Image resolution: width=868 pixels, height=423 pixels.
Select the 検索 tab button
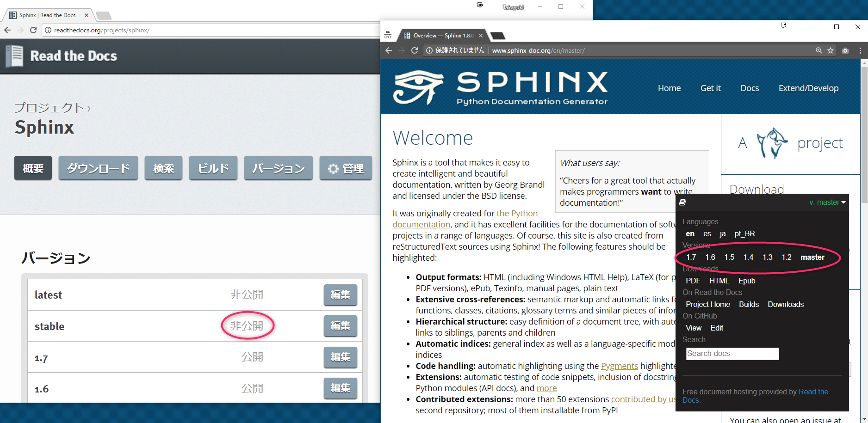click(163, 168)
